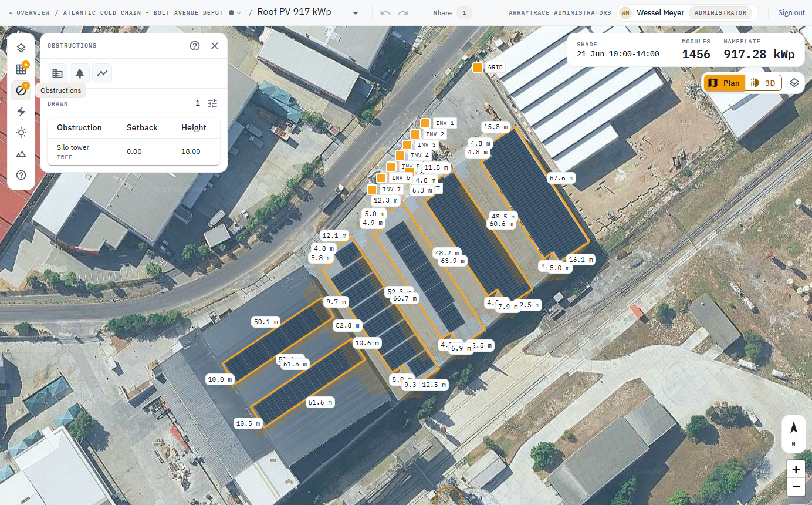Image resolution: width=812 pixels, height=505 pixels.
Task: Open the terrain mountain tool
Action: coord(21,154)
